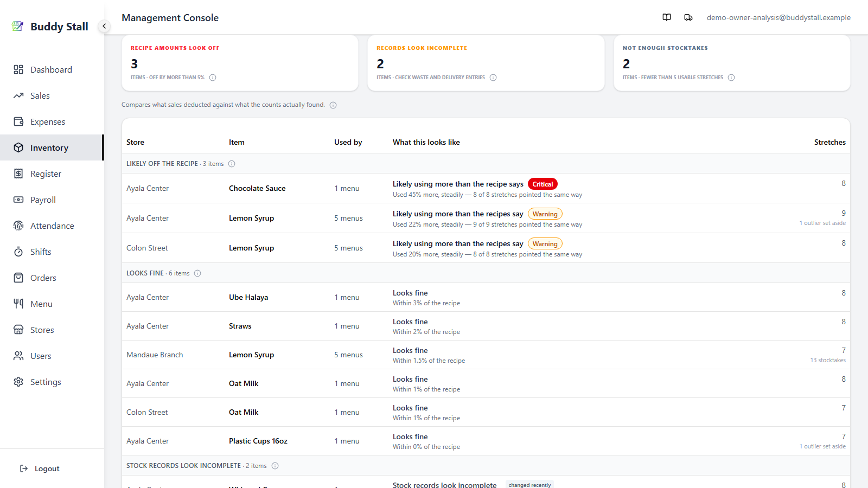Open the Not Enough Stocktakes summary card
This screenshot has height=488, width=868.
[732, 63]
